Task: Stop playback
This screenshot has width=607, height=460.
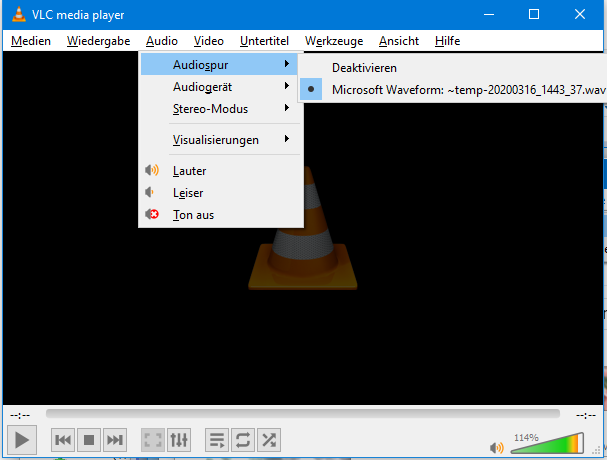Action: click(89, 440)
